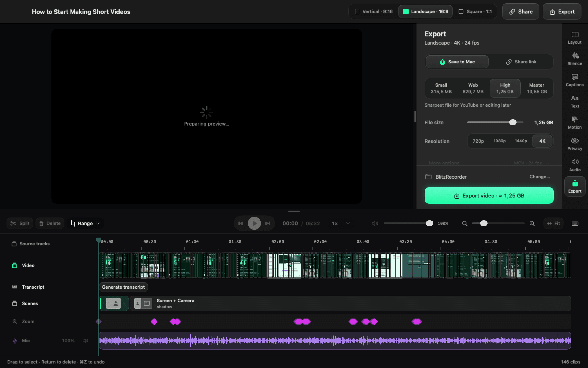Viewport: 588px width, 368px height.
Task: Set resolution to 1080p
Action: tap(500, 141)
